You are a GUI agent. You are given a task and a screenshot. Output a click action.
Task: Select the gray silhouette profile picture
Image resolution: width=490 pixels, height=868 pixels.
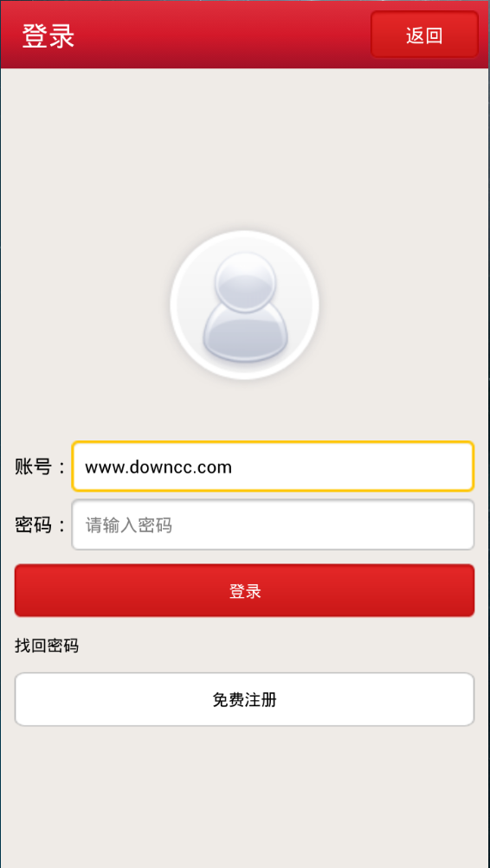(x=244, y=305)
